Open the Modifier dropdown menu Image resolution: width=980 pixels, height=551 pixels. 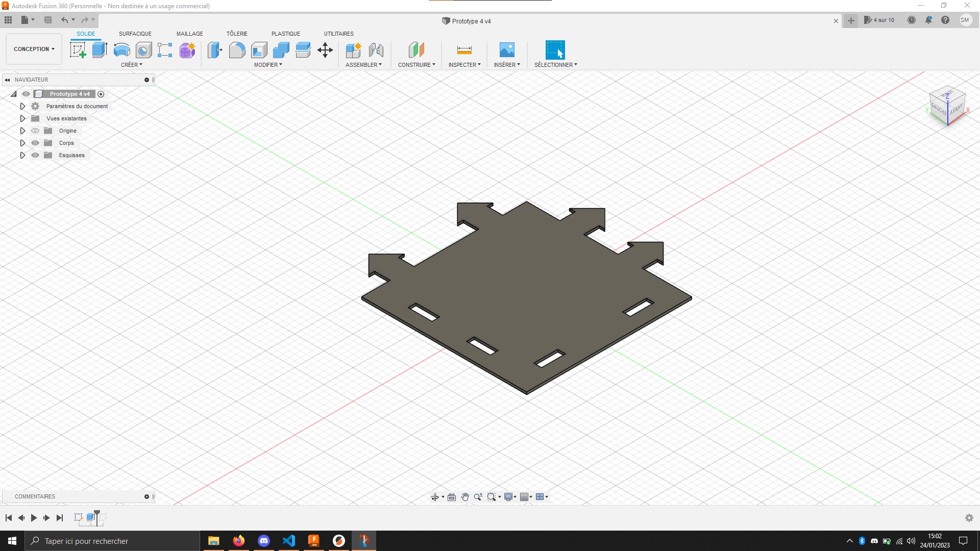(x=268, y=65)
